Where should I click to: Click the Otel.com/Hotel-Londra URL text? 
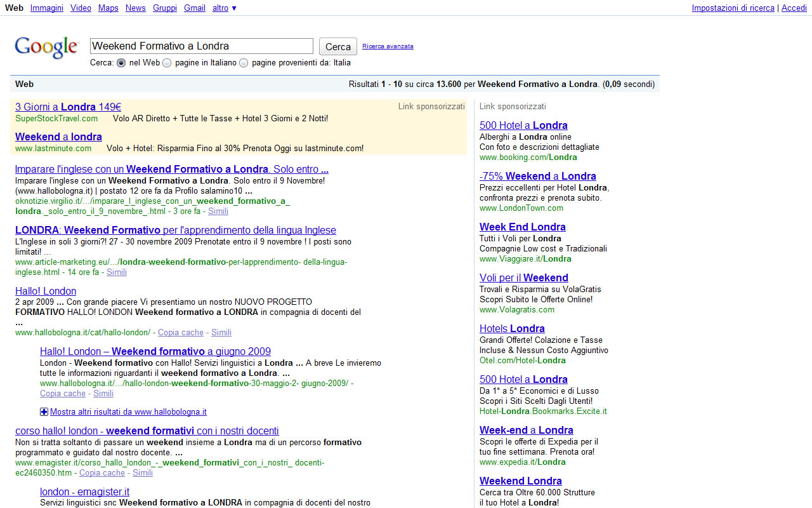coord(523,361)
